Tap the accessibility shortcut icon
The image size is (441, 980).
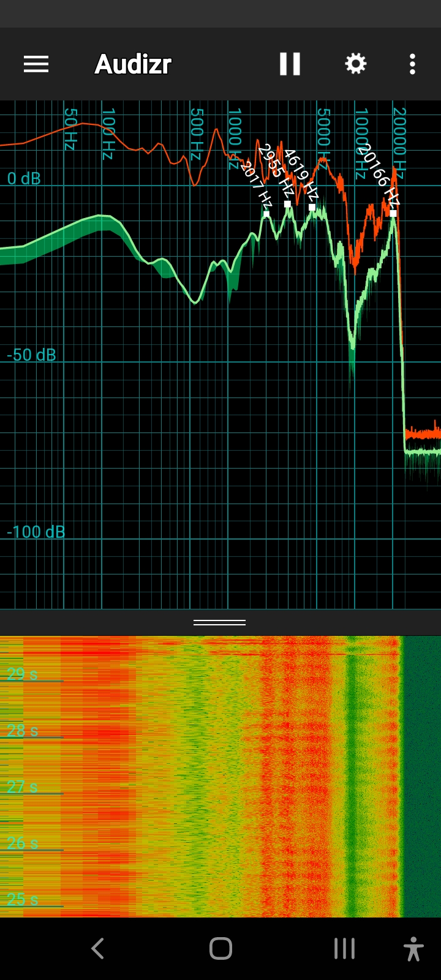coord(413,949)
